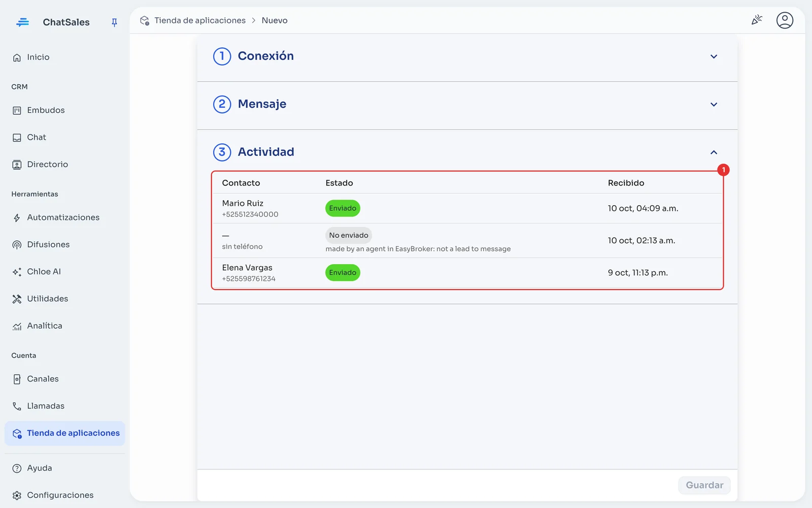
Task: Open the user profile avatar
Action: click(x=785, y=20)
